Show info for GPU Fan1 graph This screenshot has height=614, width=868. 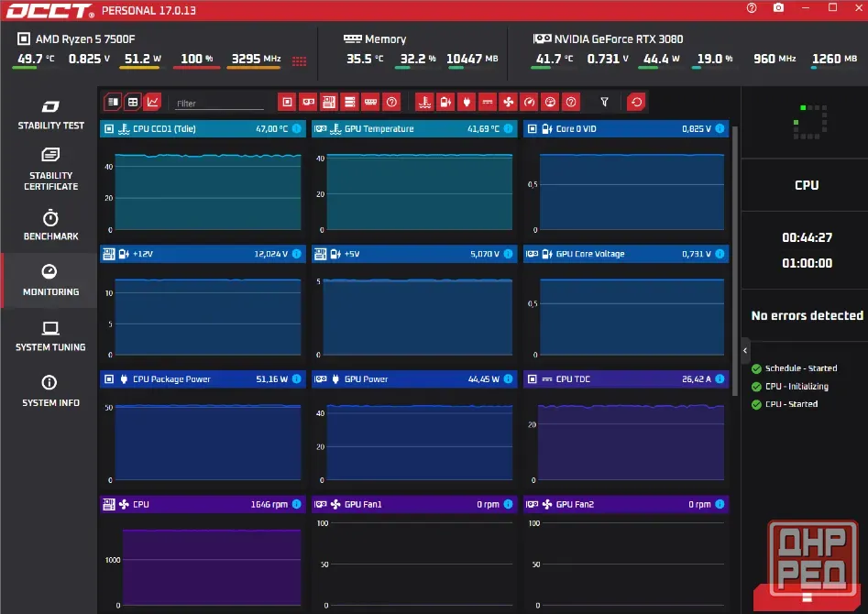508,504
